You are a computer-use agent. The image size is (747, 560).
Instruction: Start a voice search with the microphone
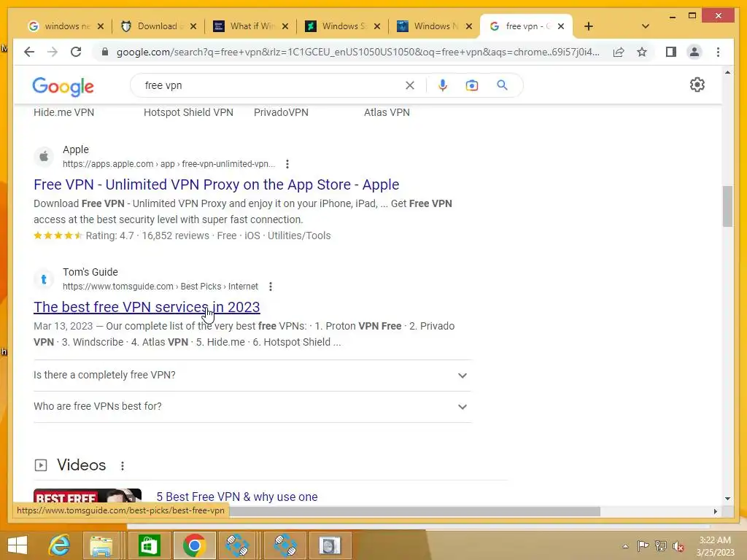click(x=443, y=85)
